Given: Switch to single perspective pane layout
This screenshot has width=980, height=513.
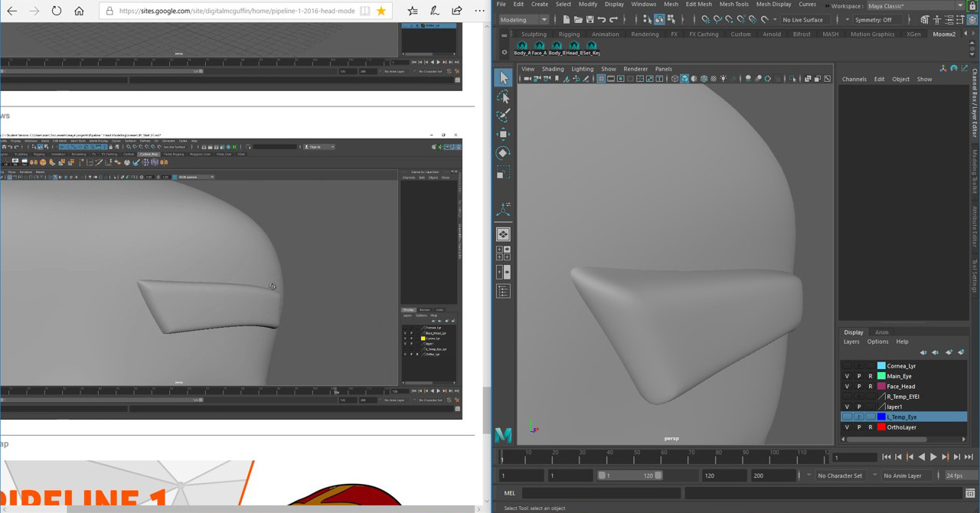Looking at the screenshot, I should (503, 234).
